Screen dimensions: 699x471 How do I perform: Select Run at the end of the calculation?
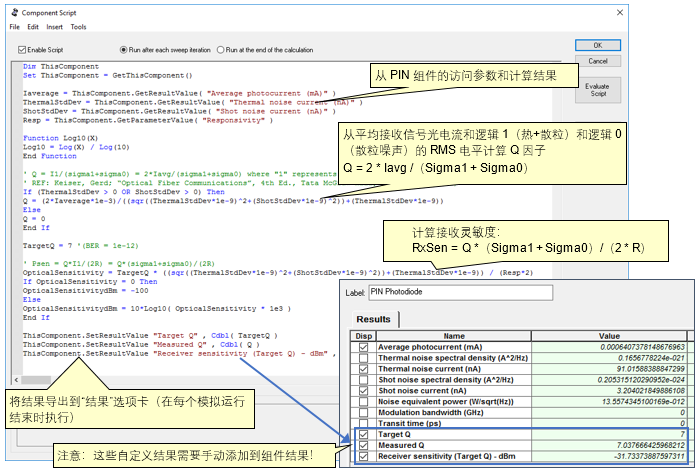(220, 50)
